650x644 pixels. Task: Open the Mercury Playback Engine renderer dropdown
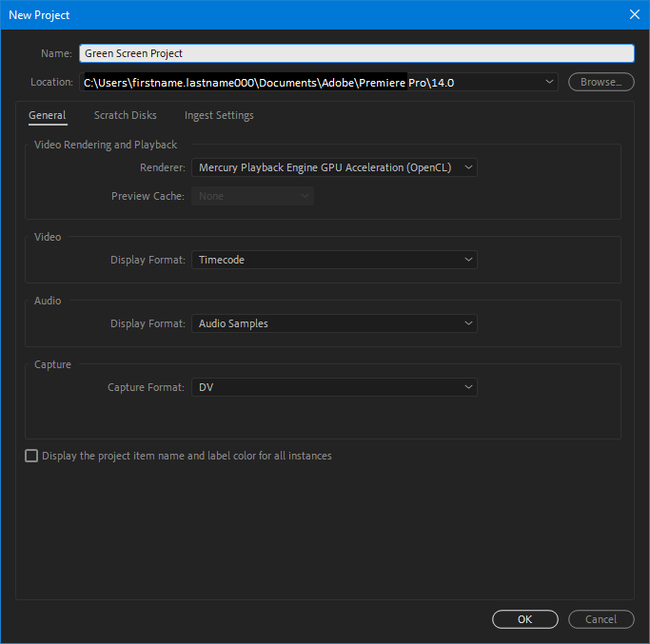334,167
